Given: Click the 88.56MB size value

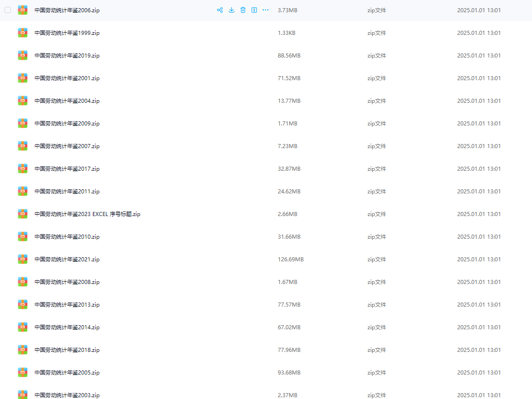Looking at the screenshot, I should point(289,56).
